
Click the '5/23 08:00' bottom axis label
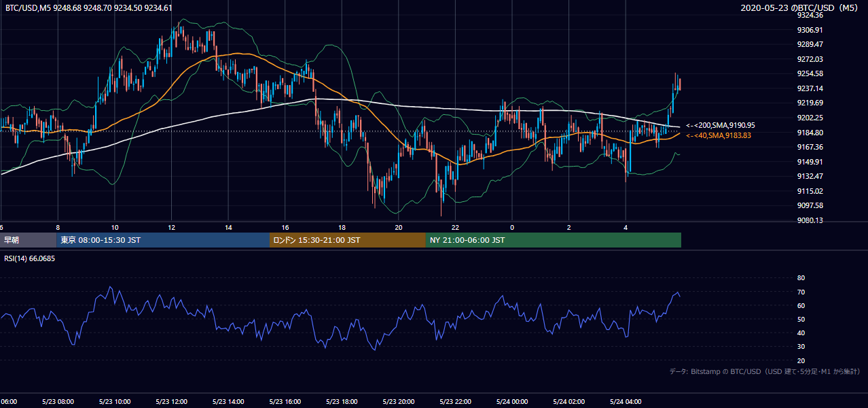click(x=58, y=401)
